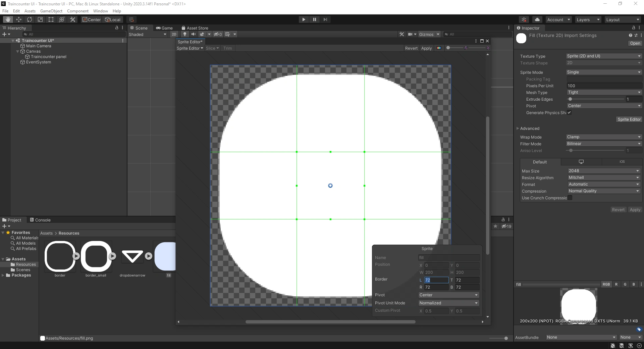The width and height of the screenshot is (644, 349).
Task: Toggle scene audio speaker icon
Action: pos(193,34)
